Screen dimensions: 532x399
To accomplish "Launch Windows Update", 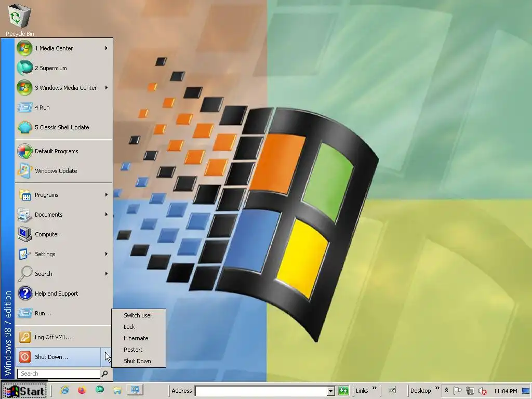I will click(x=64, y=170).
